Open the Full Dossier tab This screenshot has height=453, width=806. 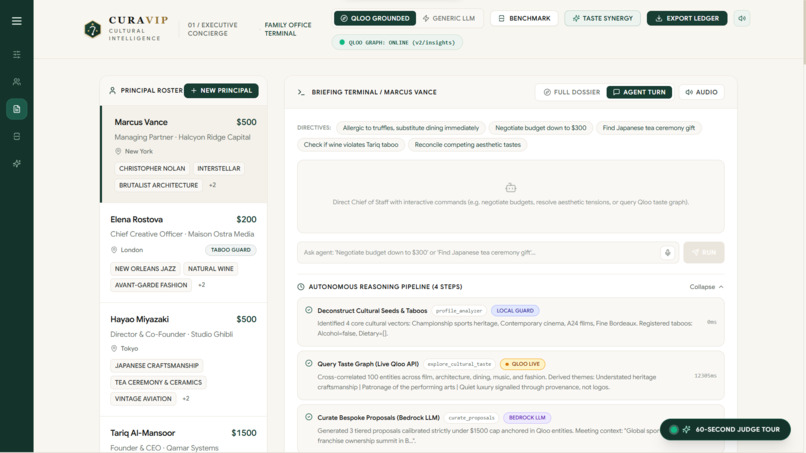click(572, 92)
